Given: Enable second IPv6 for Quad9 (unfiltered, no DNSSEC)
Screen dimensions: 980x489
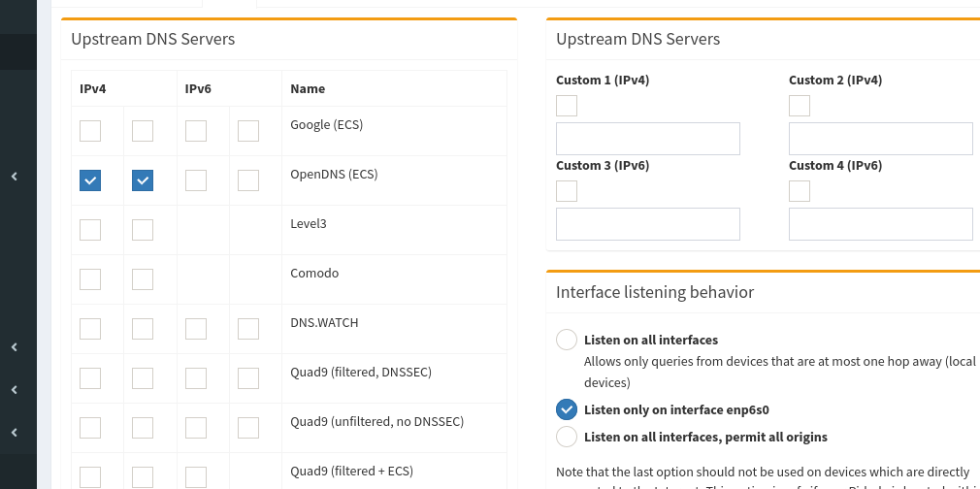Looking at the screenshot, I should 248,428.
